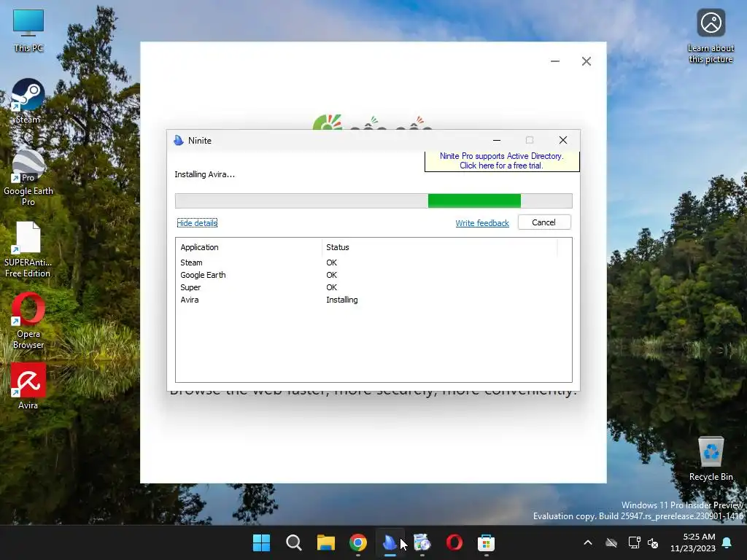Close the background installer window
The image size is (747, 560).
587,61
